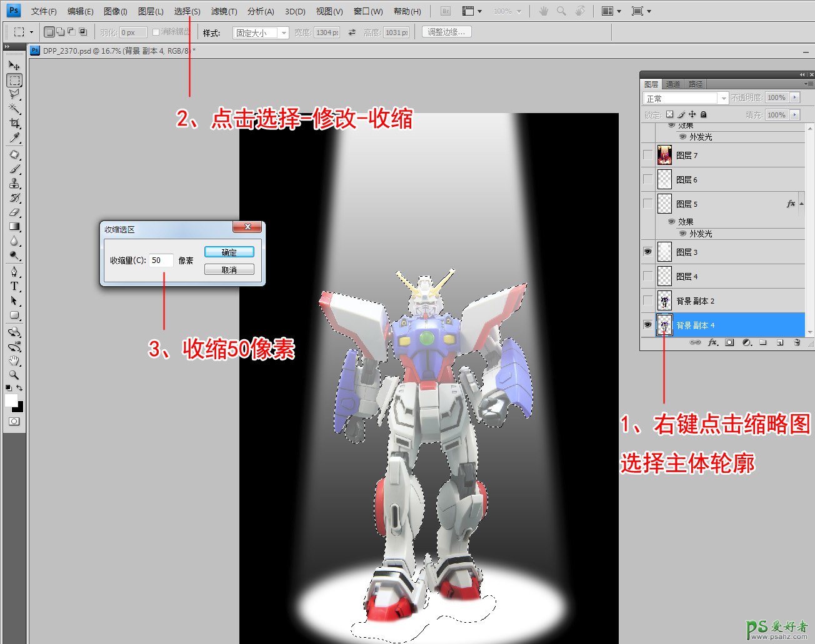Toggle visibility of 背景 副本 4 layer
Screen dimensions: 815x644
[x=647, y=325]
